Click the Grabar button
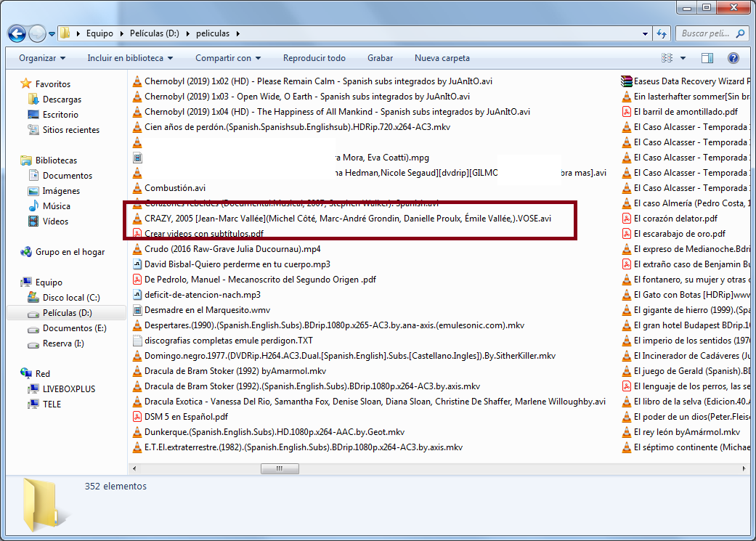The width and height of the screenshot is (756, 541). (x=380, y=58)
